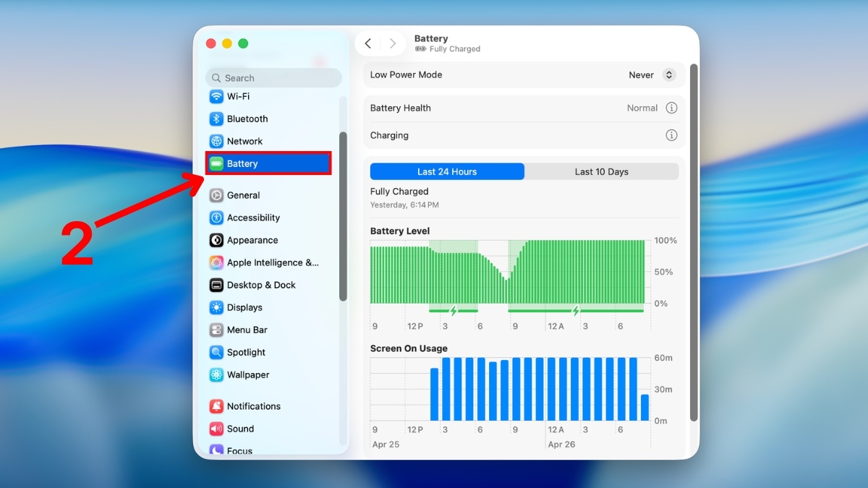Click the Apple Intelligence icon
Viewport: 868px width, 488px height.
[x=216, y=262]
